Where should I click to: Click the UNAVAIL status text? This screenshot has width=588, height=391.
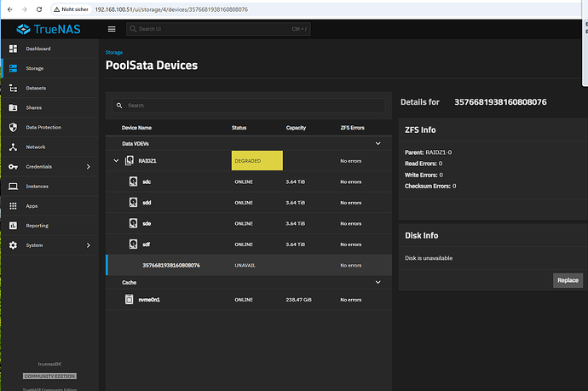[245, 266]
